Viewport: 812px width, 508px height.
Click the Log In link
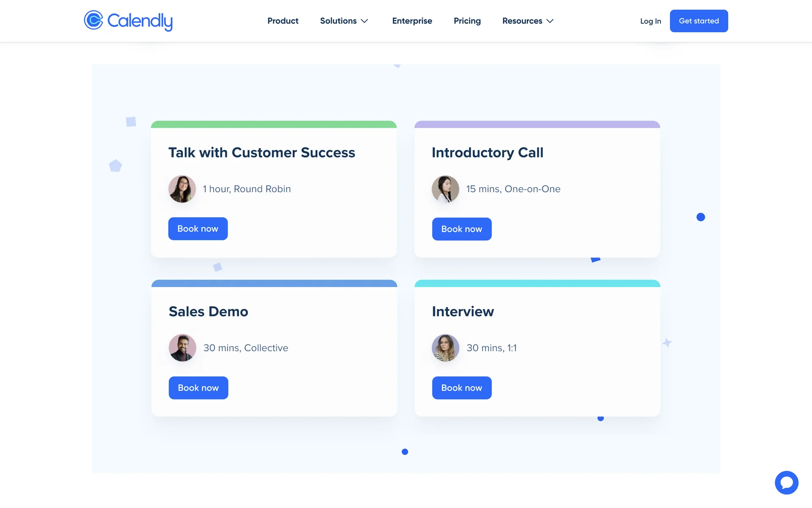click(650, 21)
